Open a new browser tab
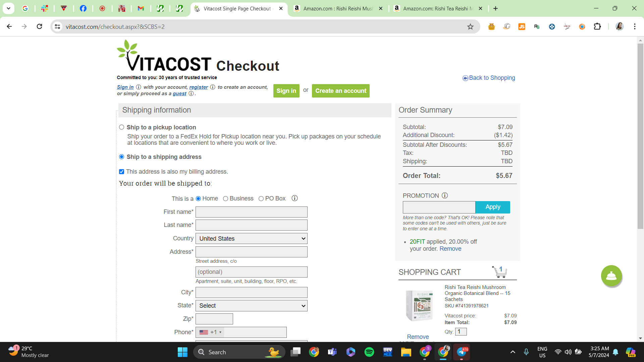The width and height of the screenshot is (644, 362). (x=495, y=8)
